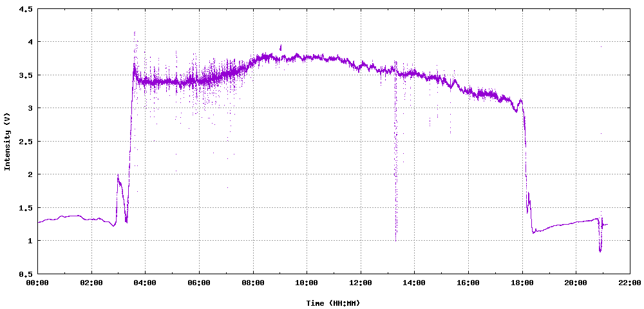Click the x-axis tick label 02:00

click(91, 283)
